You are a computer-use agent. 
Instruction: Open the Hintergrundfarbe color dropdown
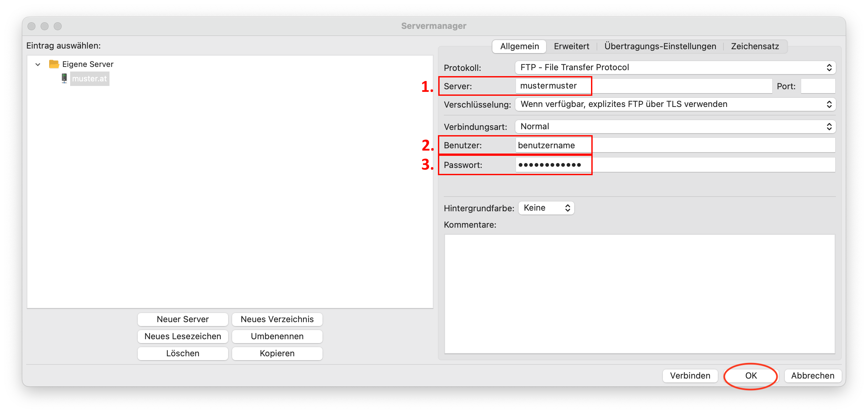pyautogui.click(x=546, y=208)
